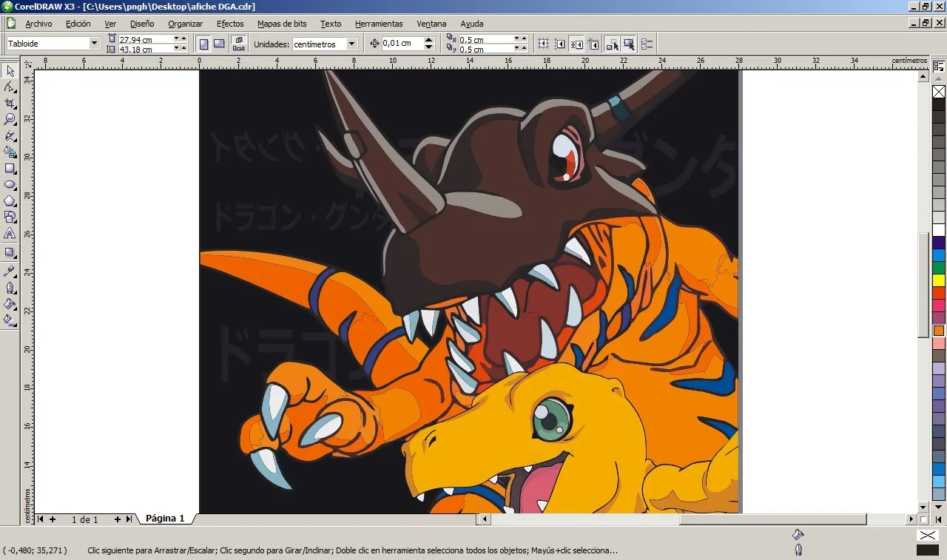Increase the nudge offset 0,01 cm
The height and width of the screenshot is (560, 947).
[x=429, y=40]
